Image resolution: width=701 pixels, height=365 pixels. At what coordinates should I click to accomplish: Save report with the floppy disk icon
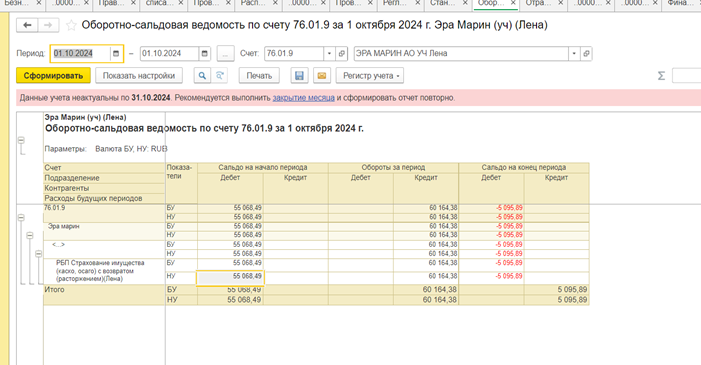click(300, 76)
